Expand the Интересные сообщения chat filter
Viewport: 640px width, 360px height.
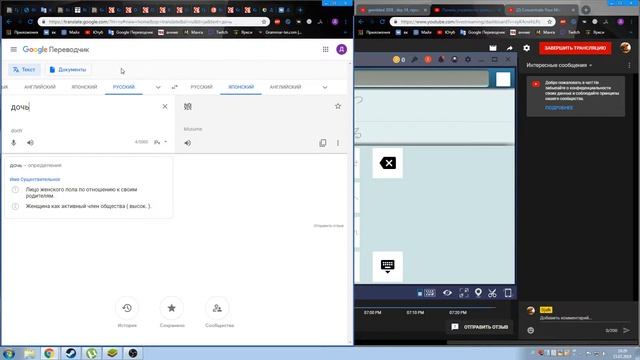(559, 65)
